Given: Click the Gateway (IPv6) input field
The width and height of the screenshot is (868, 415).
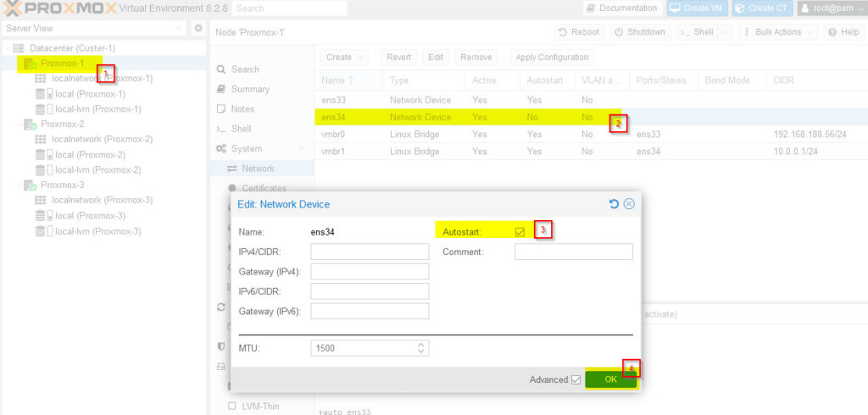Looking at the screenshot, I should pos(370,312).
